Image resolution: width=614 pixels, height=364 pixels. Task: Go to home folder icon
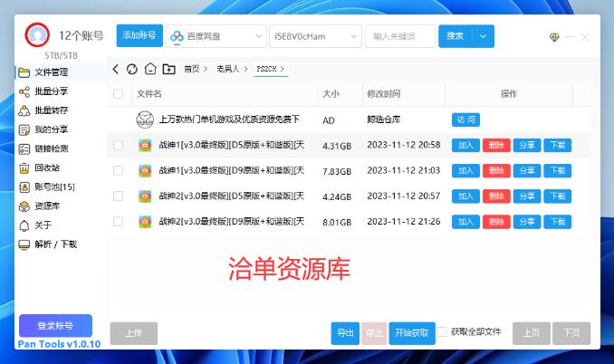(150, 70)
